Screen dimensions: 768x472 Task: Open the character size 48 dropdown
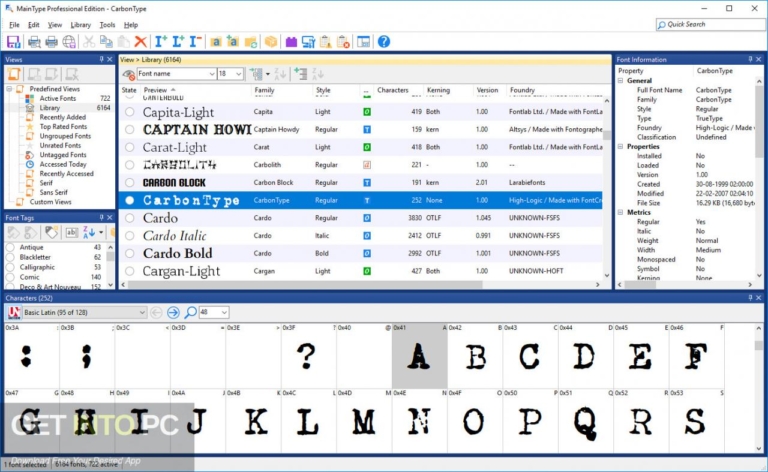224,312
